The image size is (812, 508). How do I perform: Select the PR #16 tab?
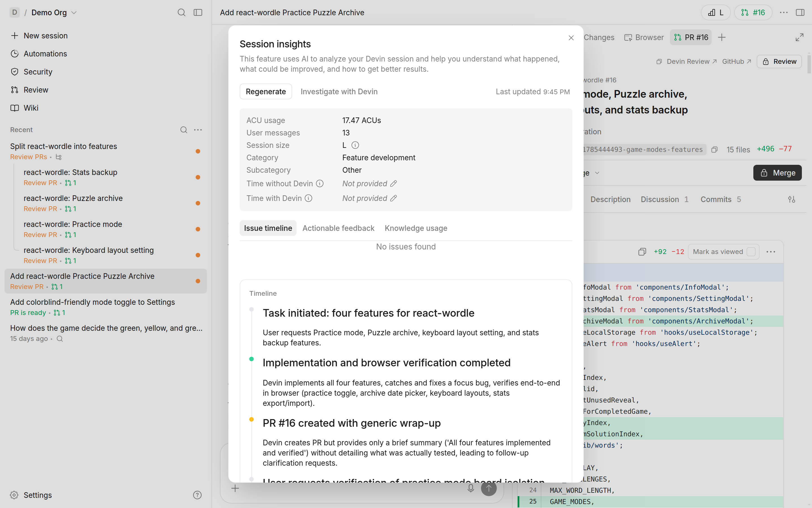[x=691, y=37]
